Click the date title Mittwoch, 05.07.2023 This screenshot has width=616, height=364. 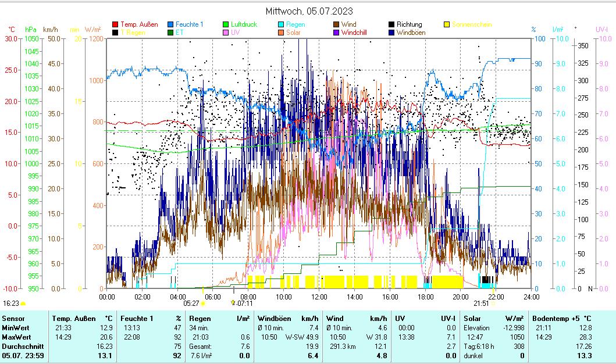pyautogui.click(x=309, y=11)
